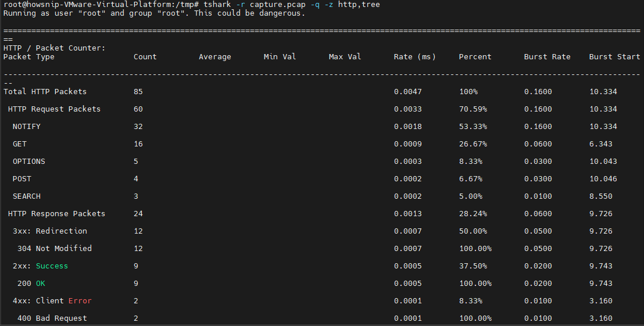Click the 'SEARCH' method label
Screen dimensions: 644x326
[x=26, y=196]
